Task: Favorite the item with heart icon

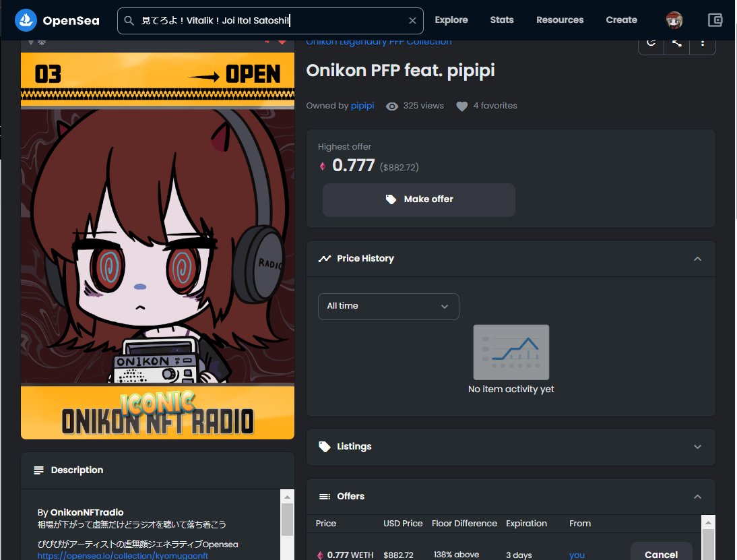Action: (x=461, y=106)
